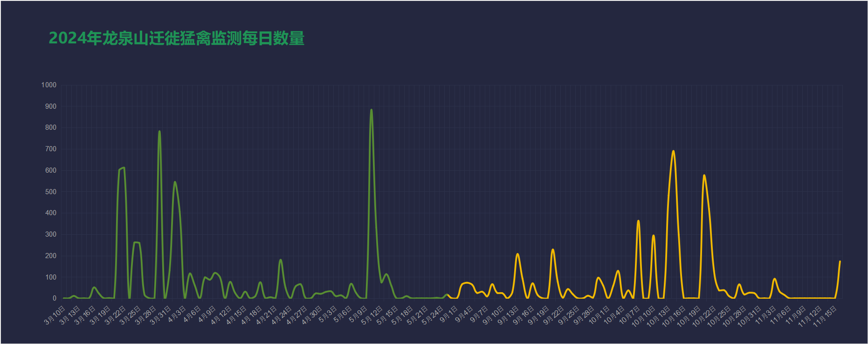Screen dimensions: 868x344
Task: Click the x-axis label 5月24日
Action: (x=433, y=315)
